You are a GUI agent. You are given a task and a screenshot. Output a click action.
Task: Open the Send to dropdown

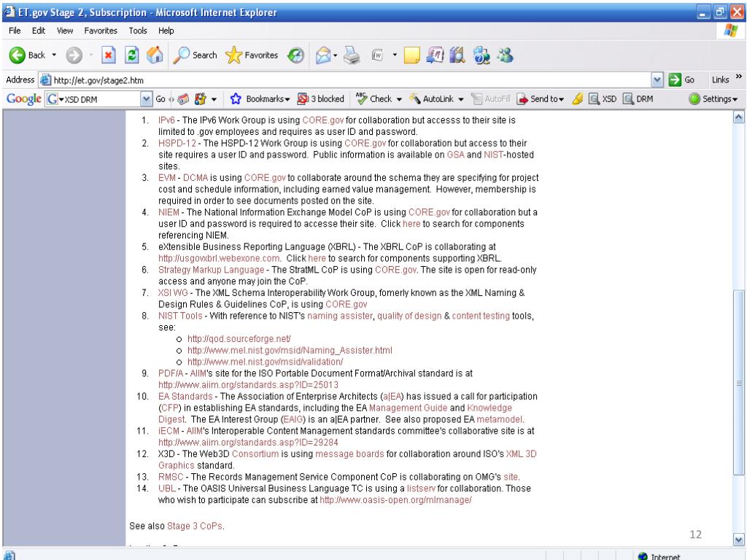(541, 99)
